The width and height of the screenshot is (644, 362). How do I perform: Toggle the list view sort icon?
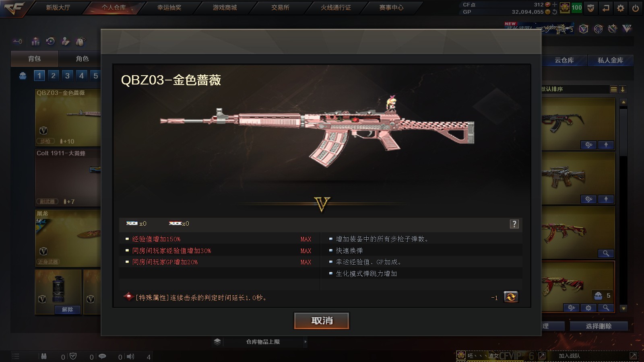point(614,89)
